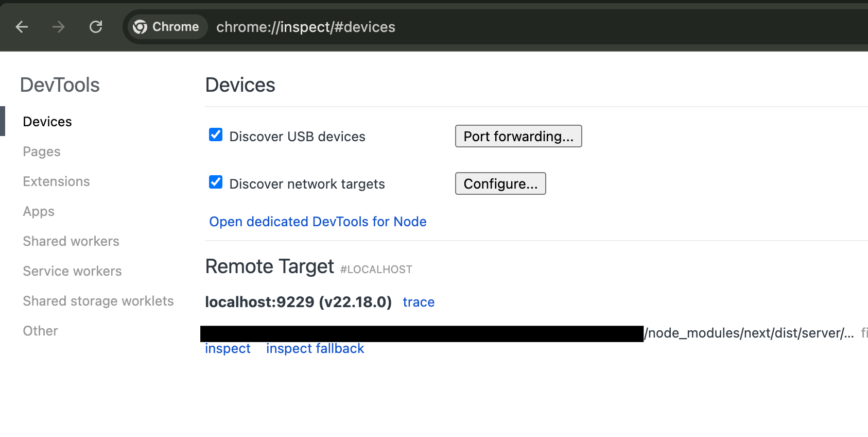Reload the page with refresh icon
Viewport: 868px width, 437px height.
(96, 27)
